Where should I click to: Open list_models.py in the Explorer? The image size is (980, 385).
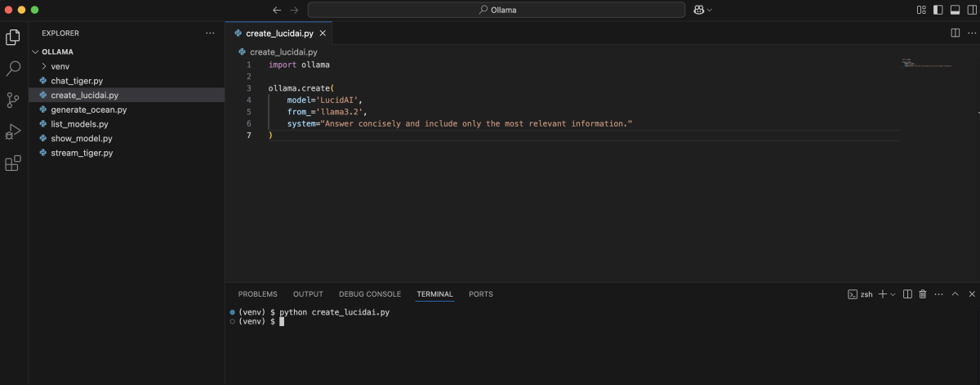click(x=127, y=123)
